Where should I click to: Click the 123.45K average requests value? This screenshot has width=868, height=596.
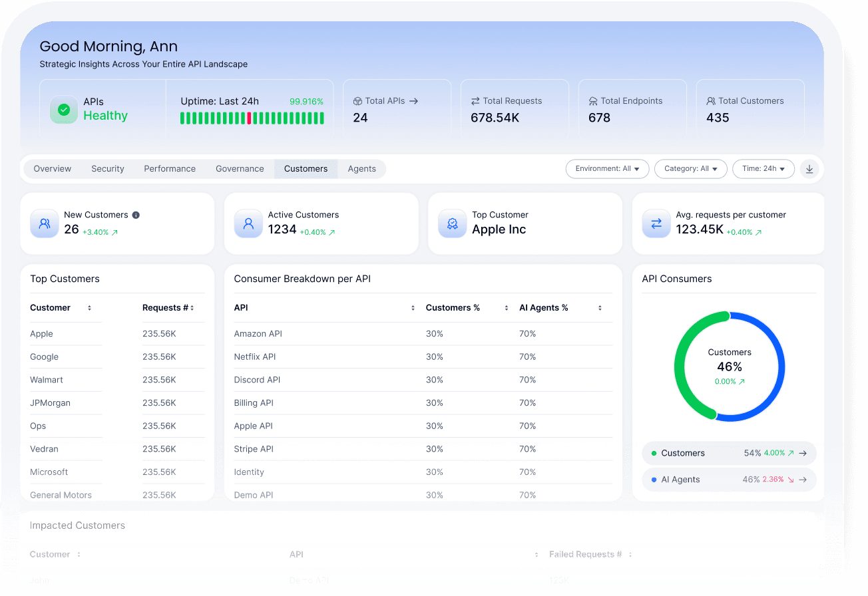(x=699, y=229)
